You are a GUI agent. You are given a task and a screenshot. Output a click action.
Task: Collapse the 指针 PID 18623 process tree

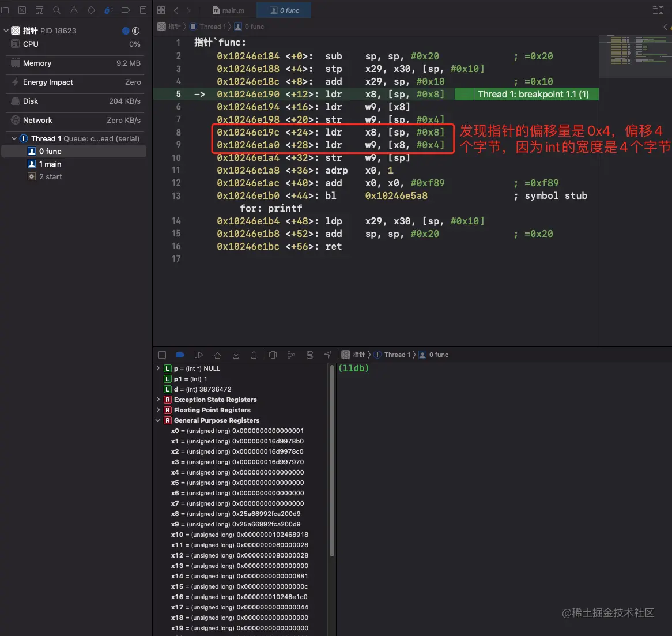(6, 31)
